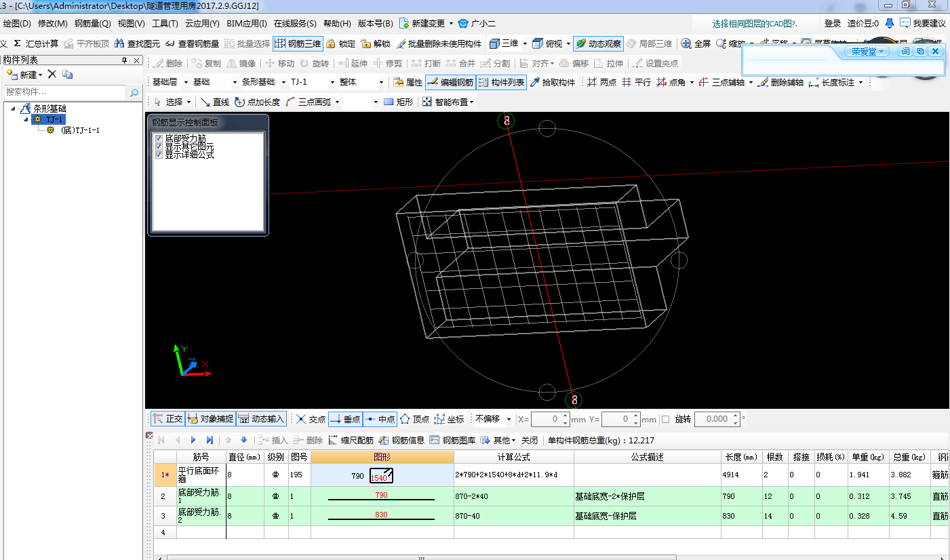Toggle the 旋转 rotation checkbox
This screenshot has height=560, width=950.
pyautogui.click(x=665, y=419)
